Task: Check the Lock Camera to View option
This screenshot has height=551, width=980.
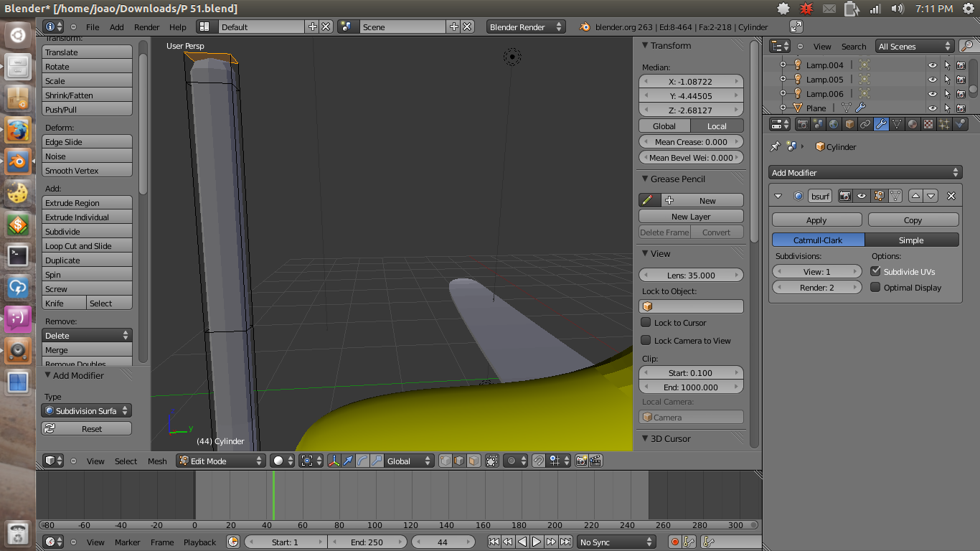Action: point(646,340)
